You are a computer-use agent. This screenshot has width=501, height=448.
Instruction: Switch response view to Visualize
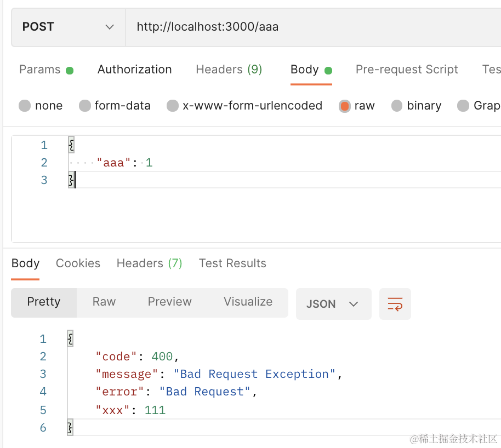coord(248,302)
